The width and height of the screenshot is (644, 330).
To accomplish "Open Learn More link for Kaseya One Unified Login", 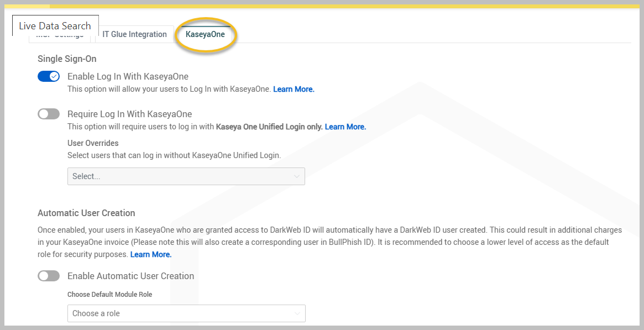I will (345, 127).
